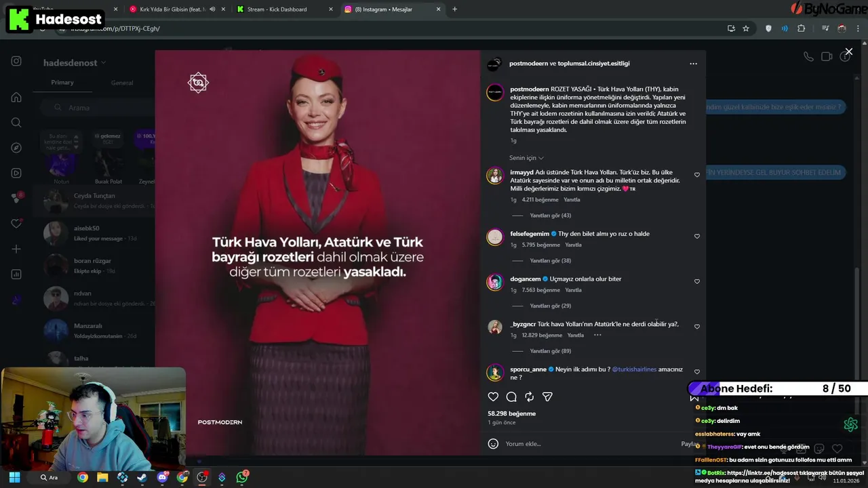Viewport: 868px width, 488px height.
Task: Click the browser address bar URL
Action: coord(115,28)
